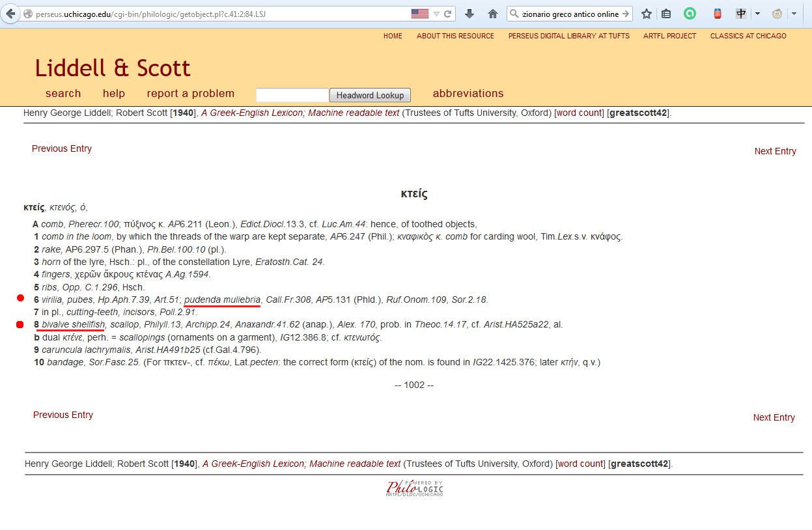Open the report a problem link
Screen dimensions: 812x530
(191, 93)
